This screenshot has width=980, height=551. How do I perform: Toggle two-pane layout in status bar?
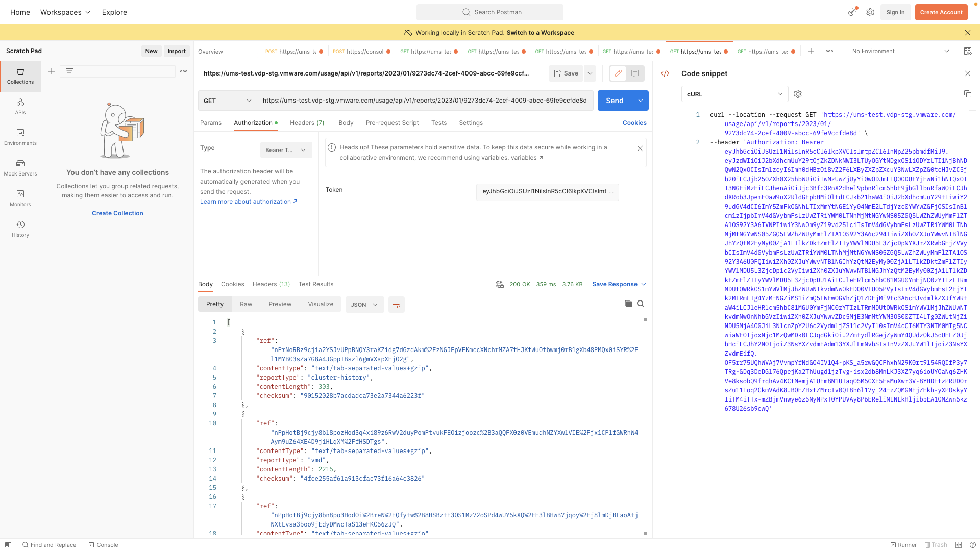(x=959, y=545)
